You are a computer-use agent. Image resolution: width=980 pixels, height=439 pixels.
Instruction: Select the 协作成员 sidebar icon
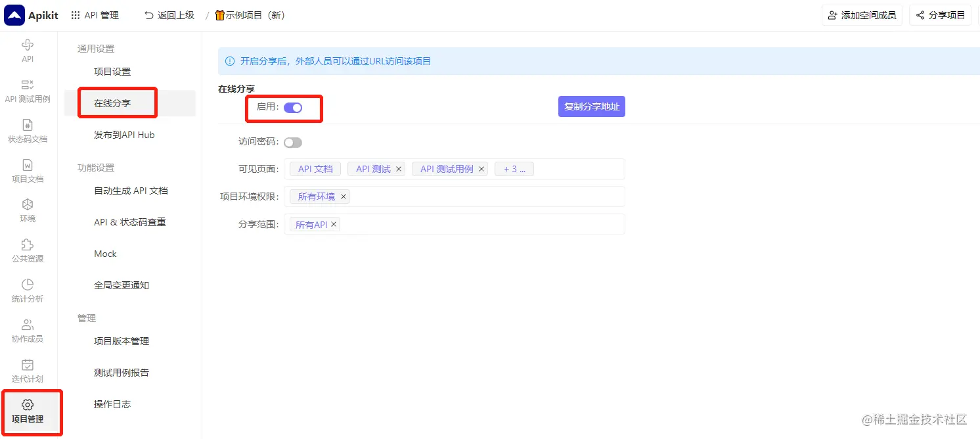pyautogui.click(x=27, y=329)
